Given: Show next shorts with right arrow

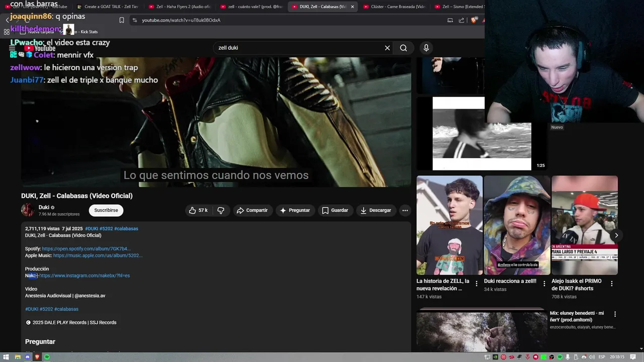Looking at the screenshot, I should (x=616, y=235).
